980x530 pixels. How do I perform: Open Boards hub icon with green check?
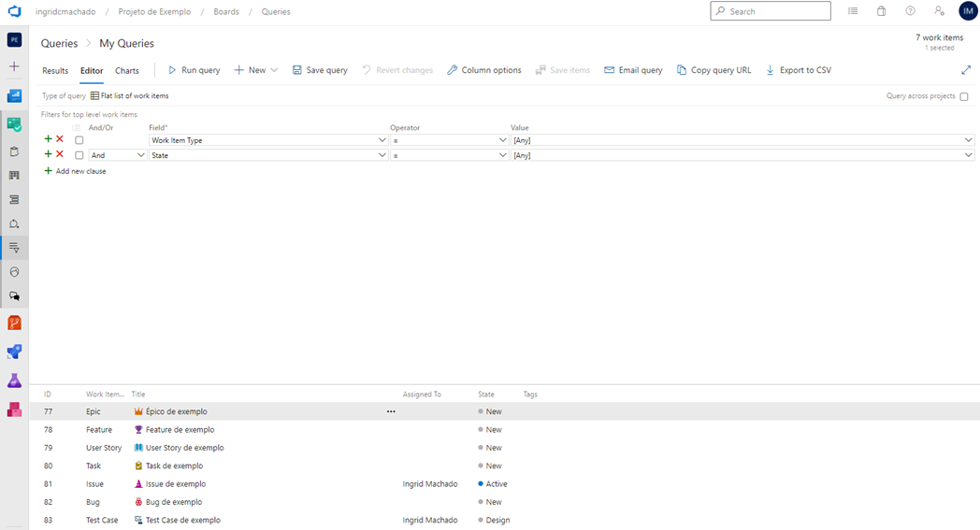point(14,124)
